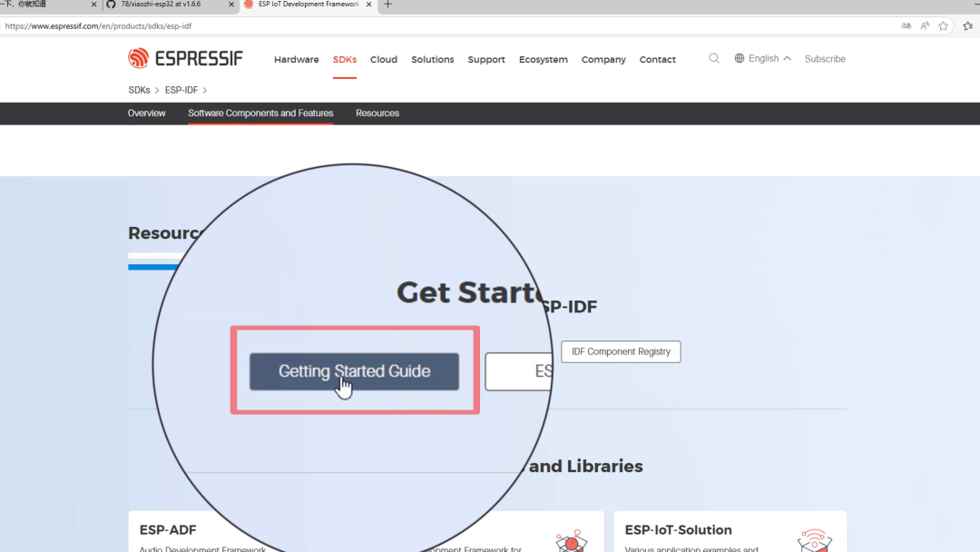Click the globe language icon
This screenshot has width=980, height=552.
point(740,58)
